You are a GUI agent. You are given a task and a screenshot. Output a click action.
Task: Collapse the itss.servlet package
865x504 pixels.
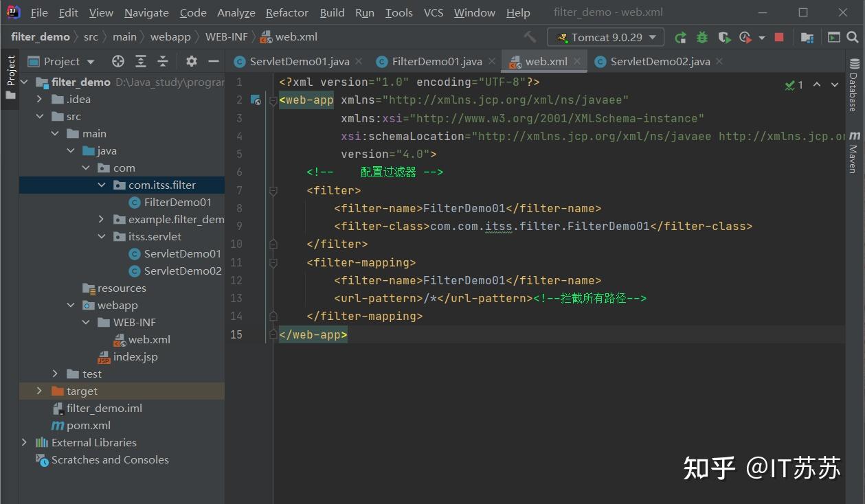(x=101, y=237)
